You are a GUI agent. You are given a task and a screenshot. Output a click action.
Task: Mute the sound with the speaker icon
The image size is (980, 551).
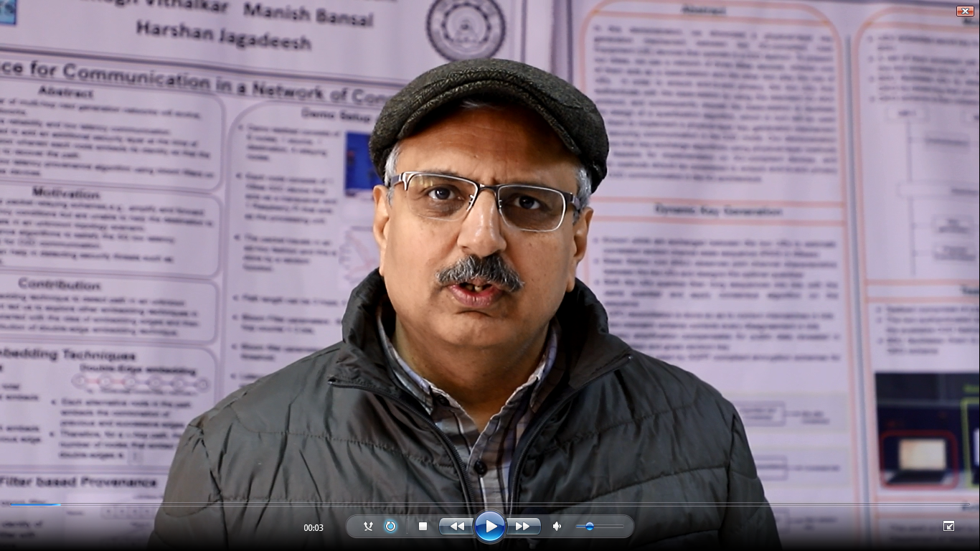pyautogui.click(x=557, y=527)
